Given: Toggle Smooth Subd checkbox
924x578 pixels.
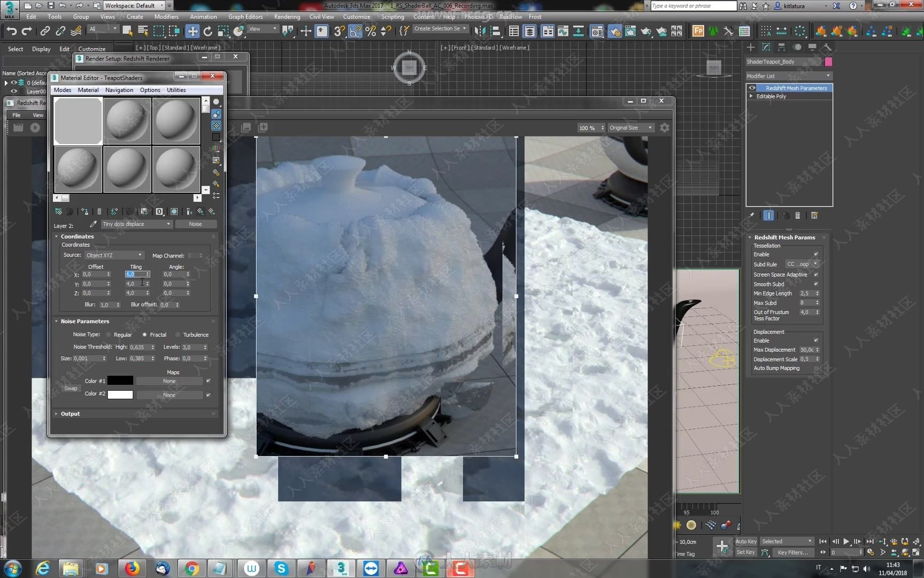Looking at the screenshot, I should [x=816, y=284].
